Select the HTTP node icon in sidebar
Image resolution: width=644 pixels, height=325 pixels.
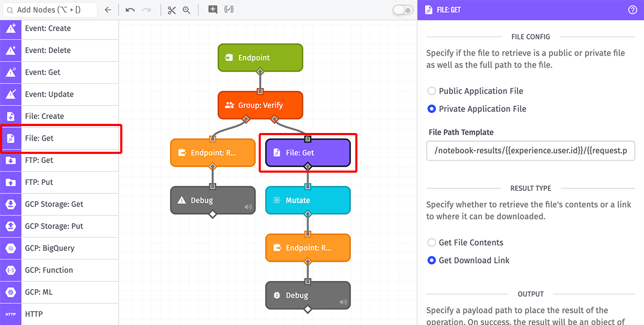[x=11, y=314]
